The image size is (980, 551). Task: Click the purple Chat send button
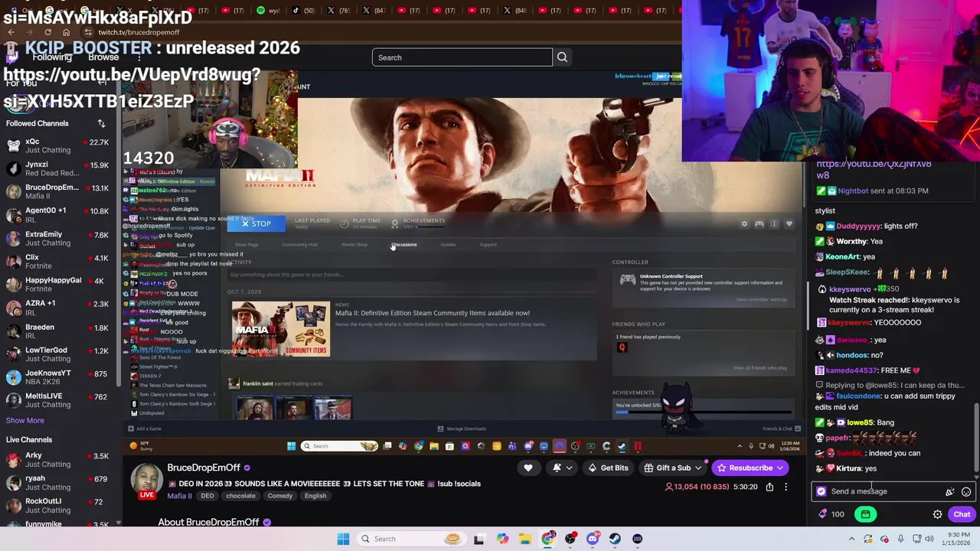point(962,514)
